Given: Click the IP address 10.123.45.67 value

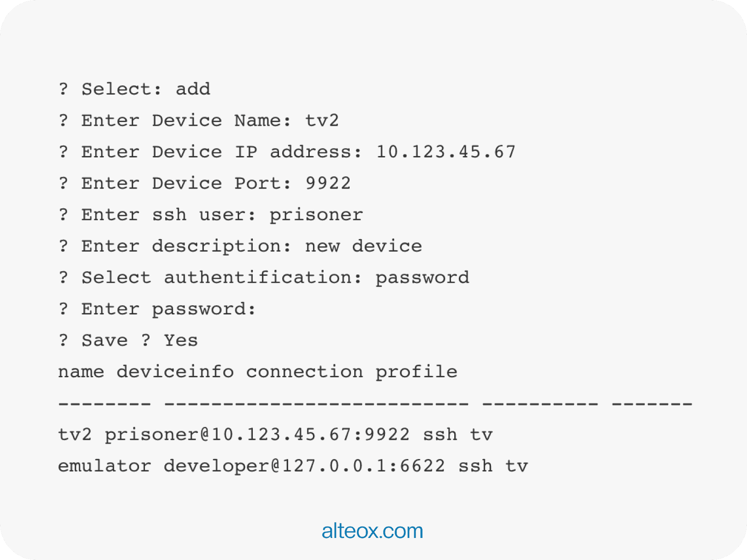Looking at the screenshot, I should click(x=446, y=152).
